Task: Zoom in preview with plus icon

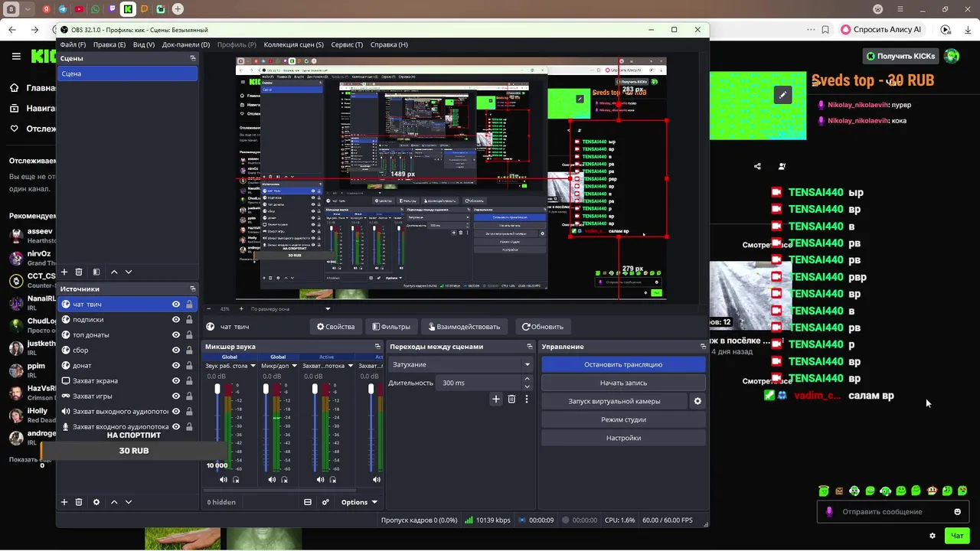Action: tap(242, 308)
